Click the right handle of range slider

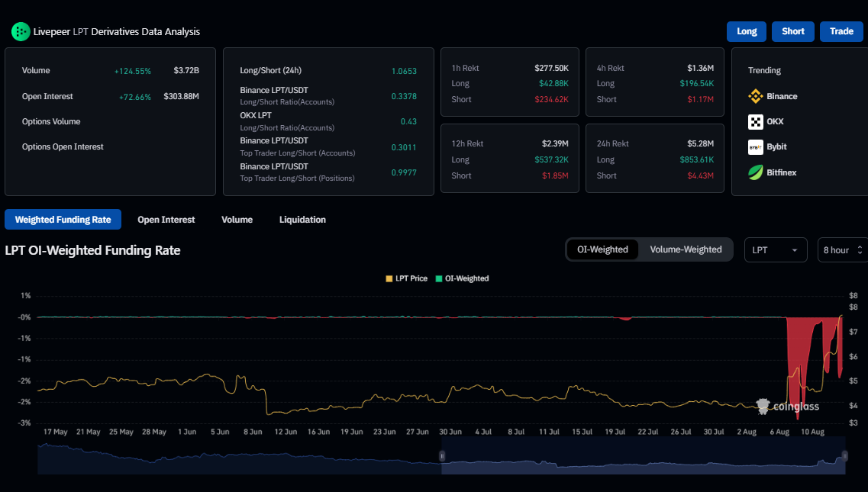click(x=844, y=456)
